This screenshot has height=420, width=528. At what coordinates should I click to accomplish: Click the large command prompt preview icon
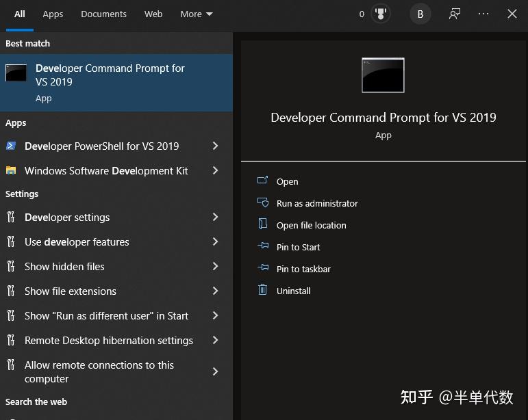coord(384,75)
